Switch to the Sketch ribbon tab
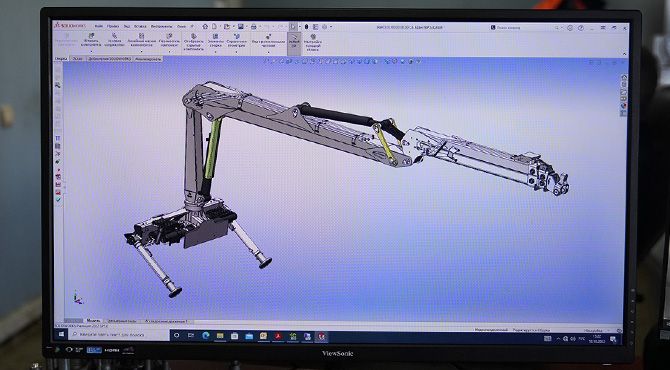 tap(77, 59)
